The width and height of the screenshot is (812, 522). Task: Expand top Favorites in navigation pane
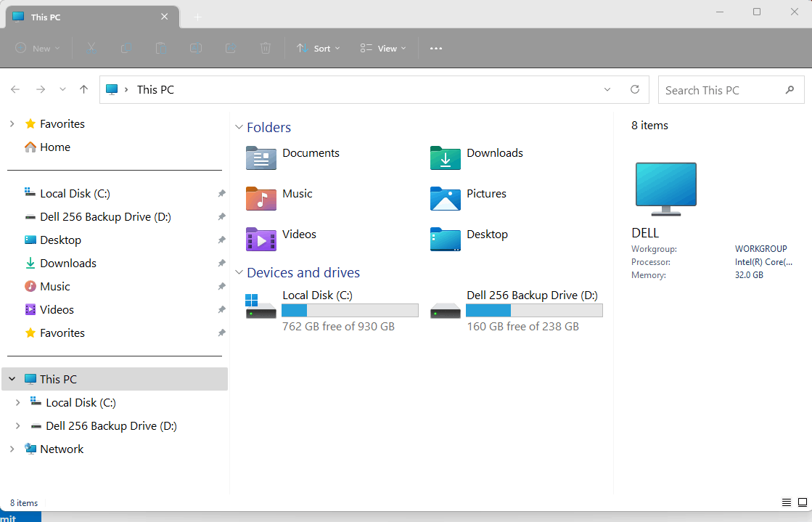(x=12, y=123)
